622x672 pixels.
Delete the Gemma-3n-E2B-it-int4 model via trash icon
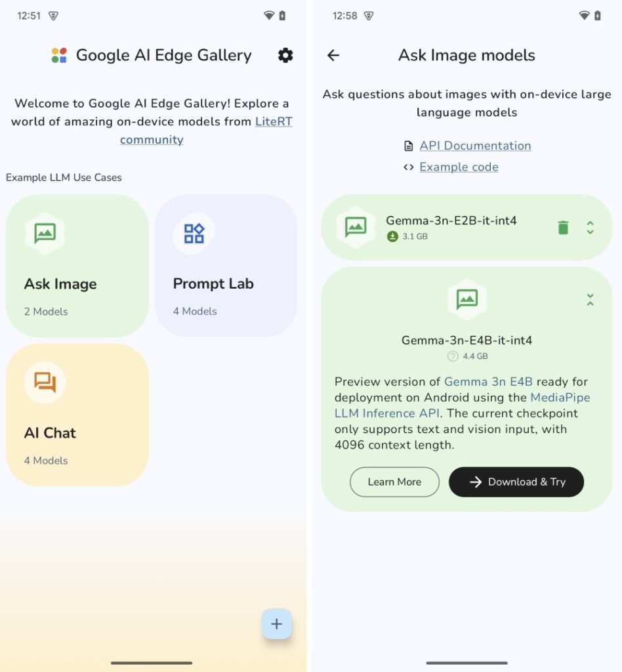click(562, 228)
